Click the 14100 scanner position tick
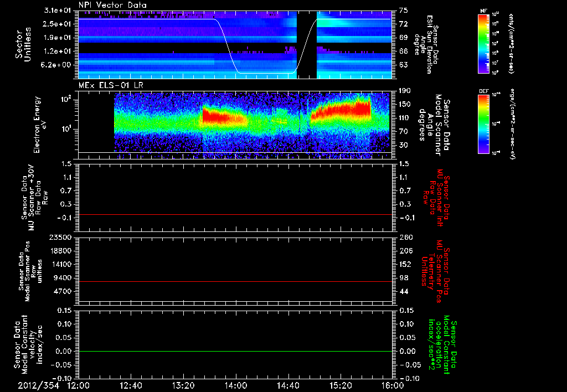Viewport: 567px width, 392px height. (x=60, y=264)
